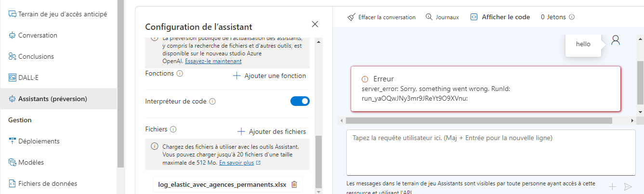Click the Conversation sidebar icon
Image resolution: width=644 pixels, height=194 pixels.
pos(12,35)
